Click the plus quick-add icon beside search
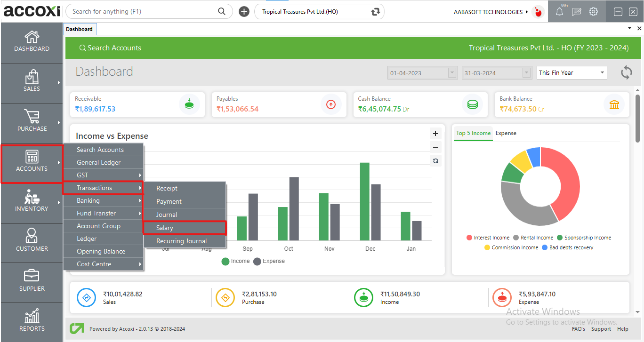Screen dimensions: 644x342 244,12
